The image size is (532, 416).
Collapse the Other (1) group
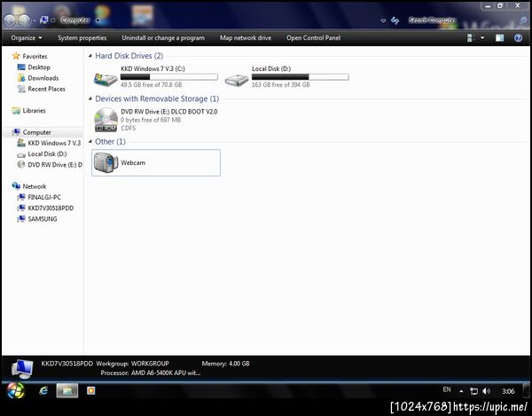tap(90, 142)
